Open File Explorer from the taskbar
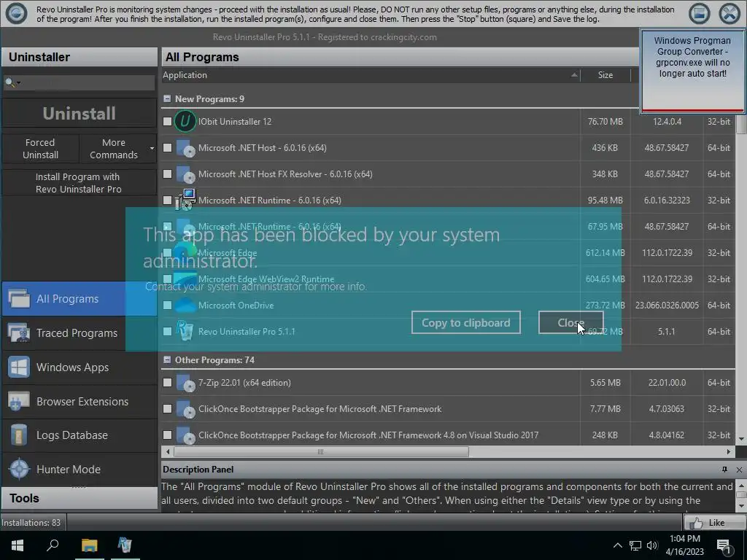747x560 pixels. point(89,545)
